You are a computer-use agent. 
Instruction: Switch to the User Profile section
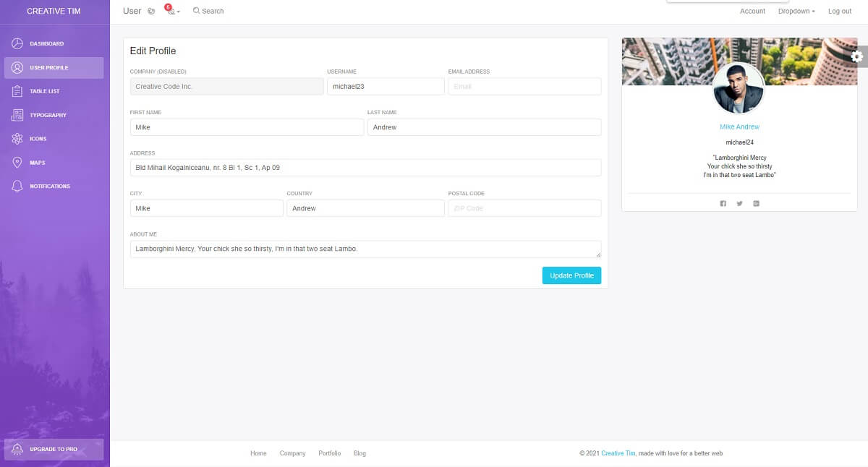pos(17,67)
